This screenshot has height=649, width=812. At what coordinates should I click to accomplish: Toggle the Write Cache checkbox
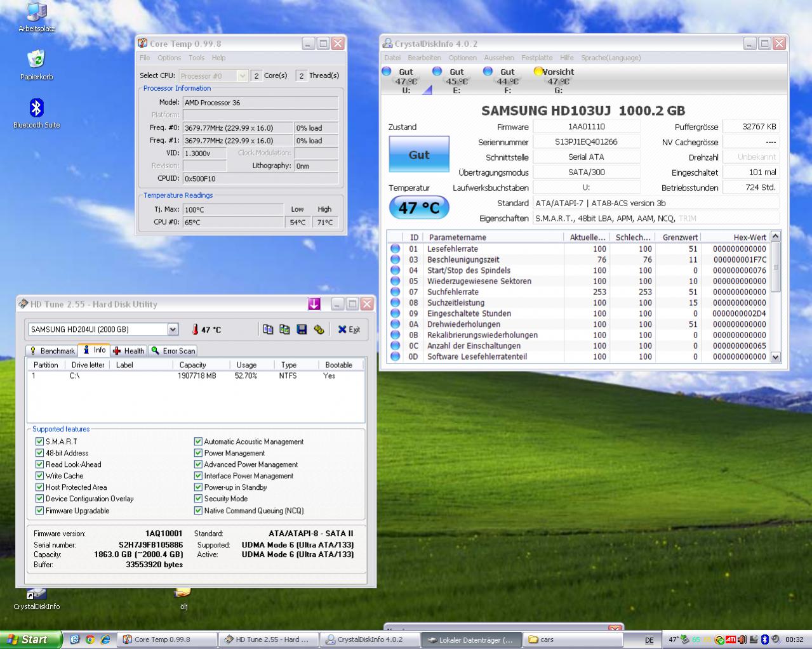coord(39,476)
